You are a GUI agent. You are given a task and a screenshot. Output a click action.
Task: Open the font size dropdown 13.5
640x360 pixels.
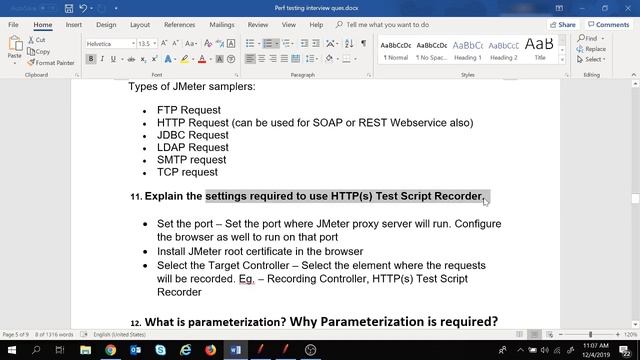pos(155,44)
